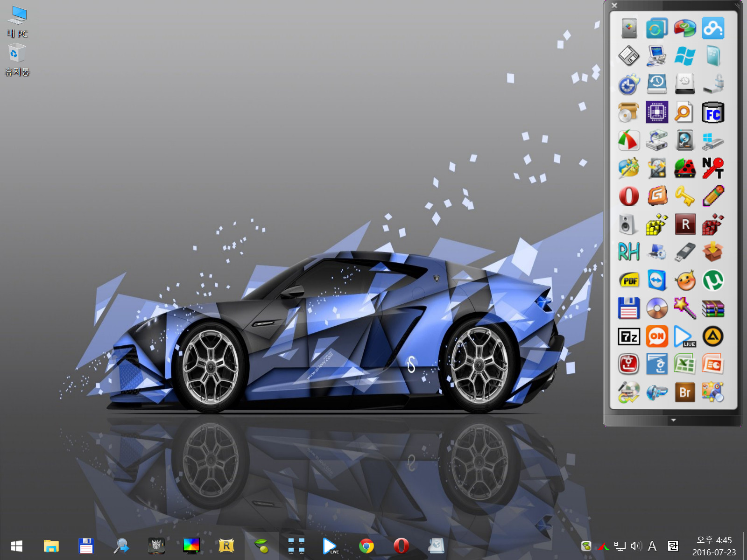747x560 pixels.
Task: Launch the black floppy diskette icon
Action: [629, 56]
